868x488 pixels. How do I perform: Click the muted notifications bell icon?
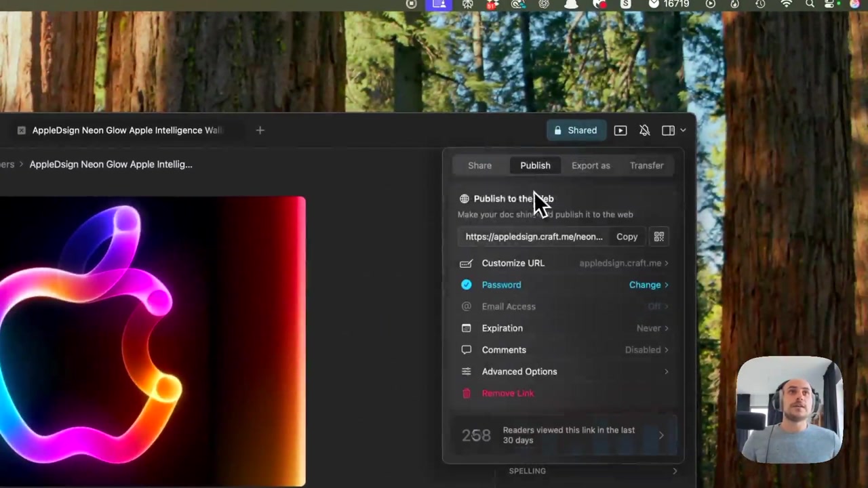click(x=644, y=130)
